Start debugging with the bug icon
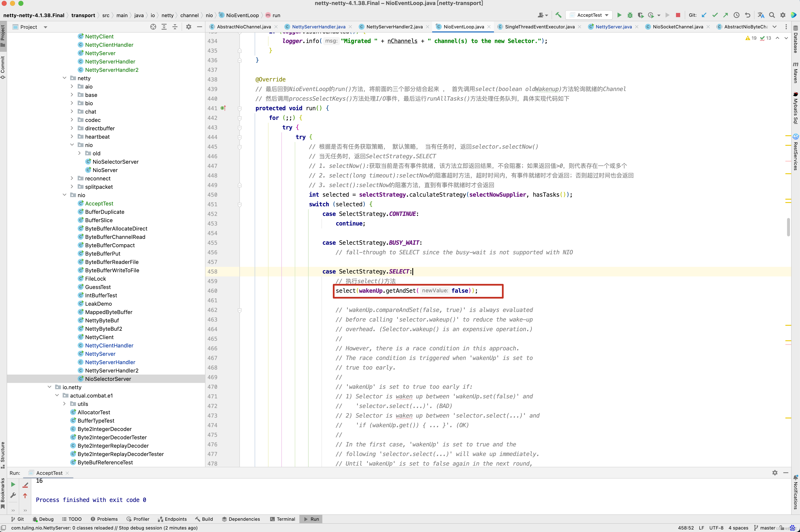The width and height of the screenshot is (800, 532). pos(630,15)
